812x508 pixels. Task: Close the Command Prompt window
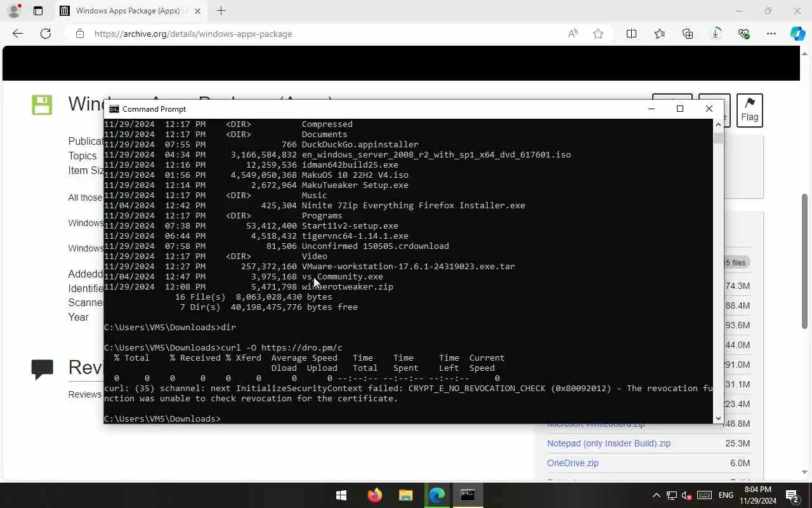click(x=709, y=109)
